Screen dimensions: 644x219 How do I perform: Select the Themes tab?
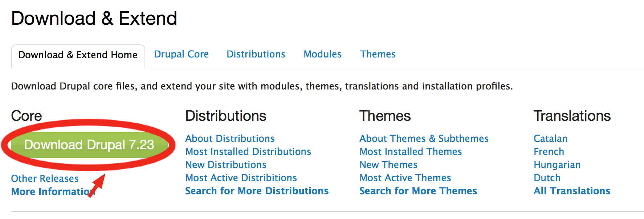point(378,54)
